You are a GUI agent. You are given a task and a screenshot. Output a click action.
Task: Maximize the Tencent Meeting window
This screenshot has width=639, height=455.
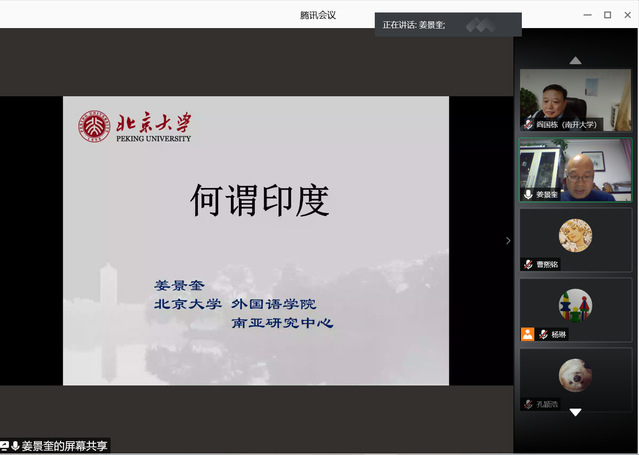point(607,14)
